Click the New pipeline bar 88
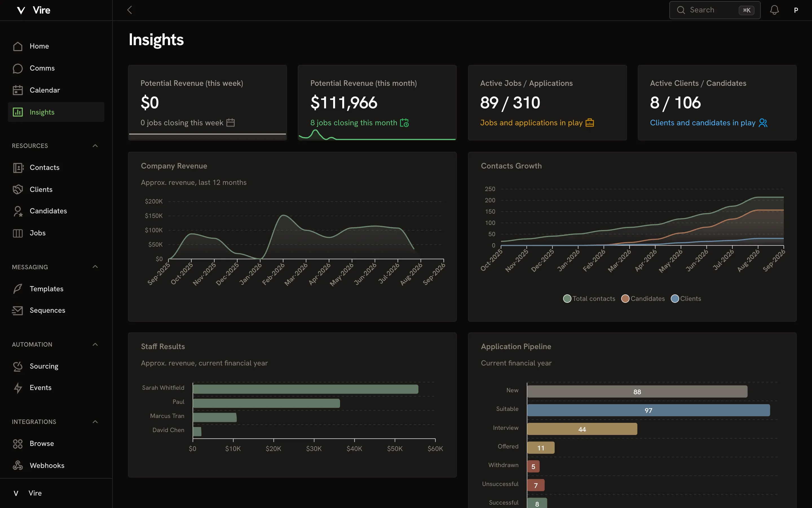The width and height of the screenshot is (812, 508). (637, 392)
